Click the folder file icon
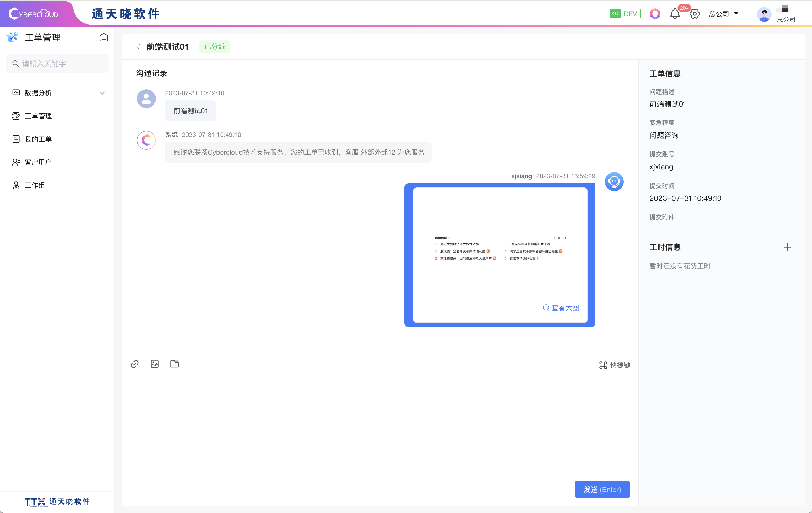 click(x=175, y=364)
